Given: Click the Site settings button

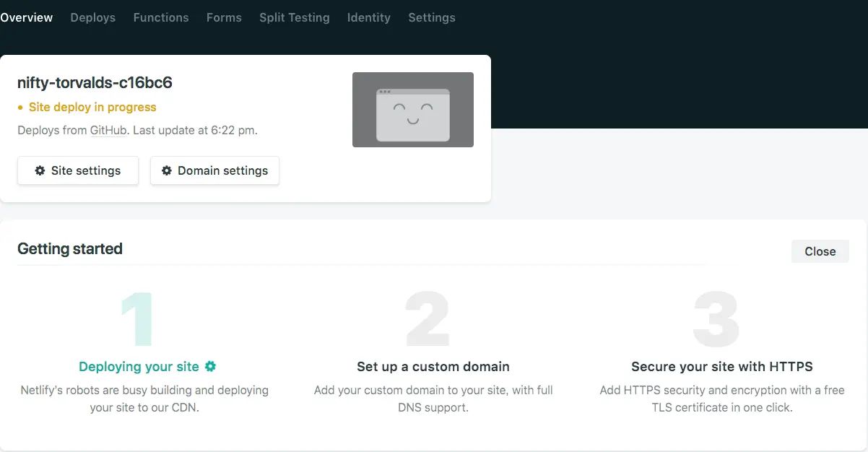Looking at the screenshot, I should coord(78,170).
